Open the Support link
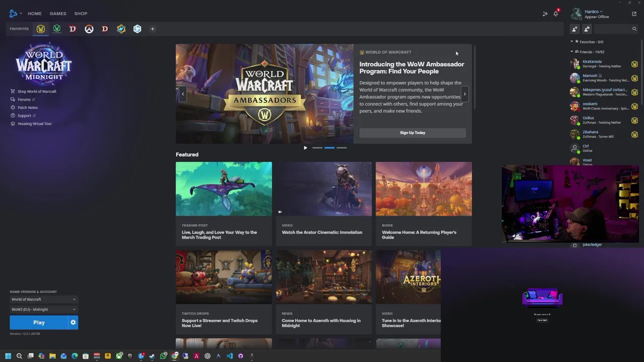Image resolution: width=644 pixels, height=362 pixels. [x=23, y=116]
